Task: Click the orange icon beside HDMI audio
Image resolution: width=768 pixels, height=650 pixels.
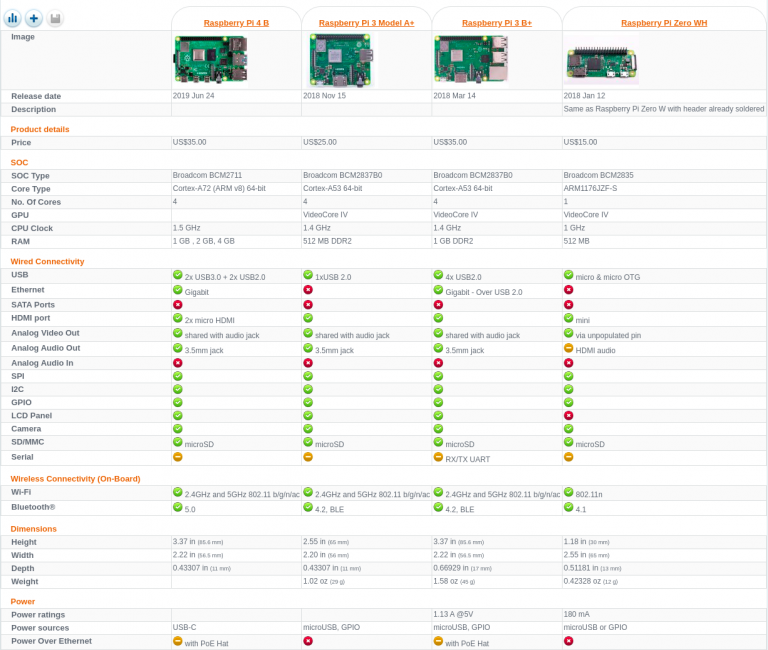Action: (569, 348)
